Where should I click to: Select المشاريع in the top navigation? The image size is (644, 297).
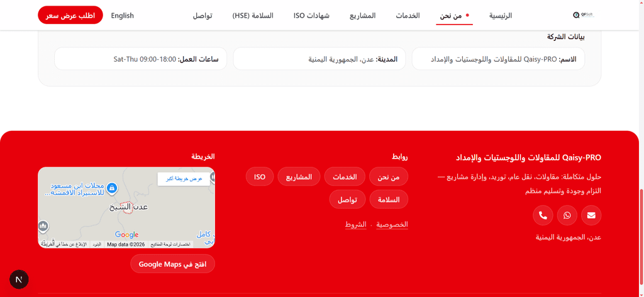363,16
